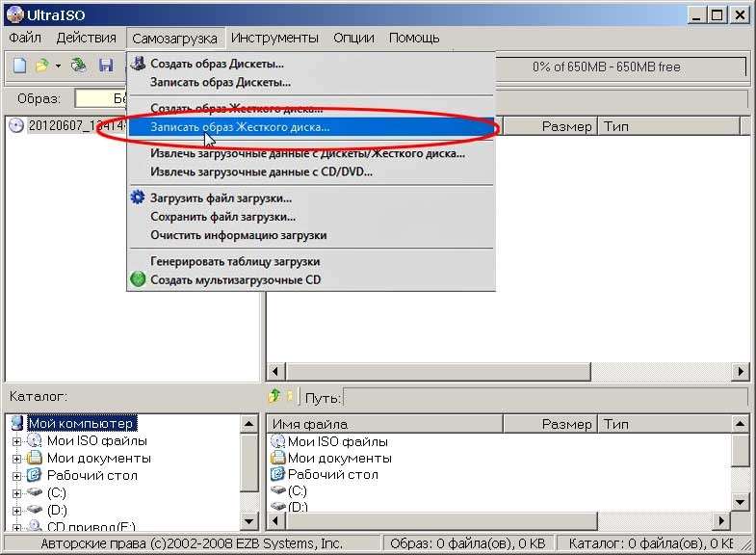Click the green disc icon beside мультизагрузочные CD

tap(138, 279)
